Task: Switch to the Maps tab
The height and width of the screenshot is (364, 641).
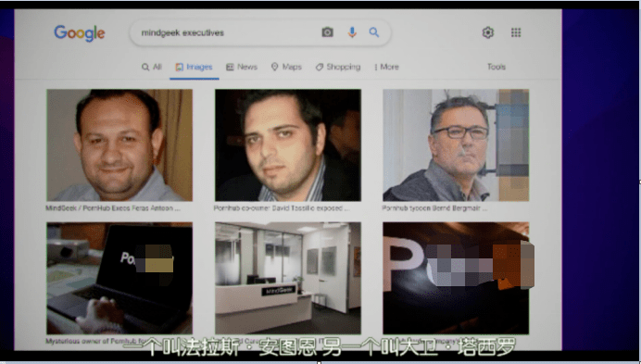Action: coord(286,67)
